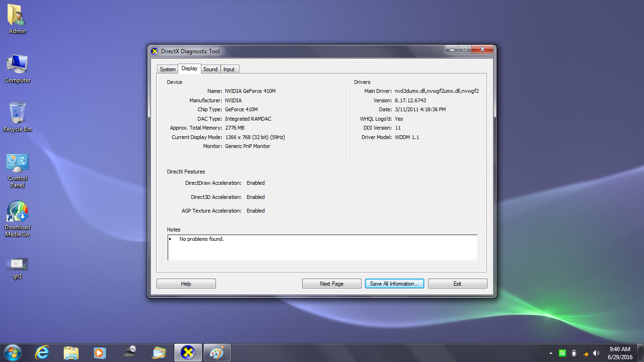This screenshot has width=644, height=362.
Task: Go to the Input tab
Action: point(229,69)
